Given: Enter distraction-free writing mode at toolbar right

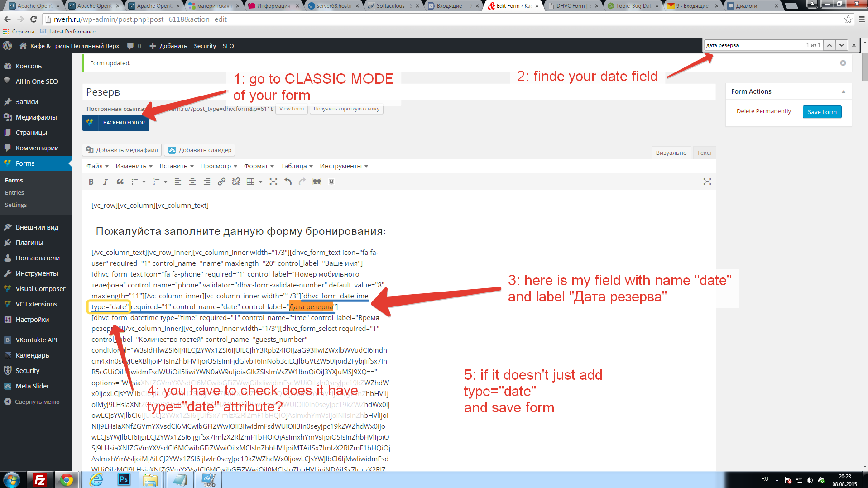Looking at the screenshot, I should pyautogui.click(x=707, y=182).
